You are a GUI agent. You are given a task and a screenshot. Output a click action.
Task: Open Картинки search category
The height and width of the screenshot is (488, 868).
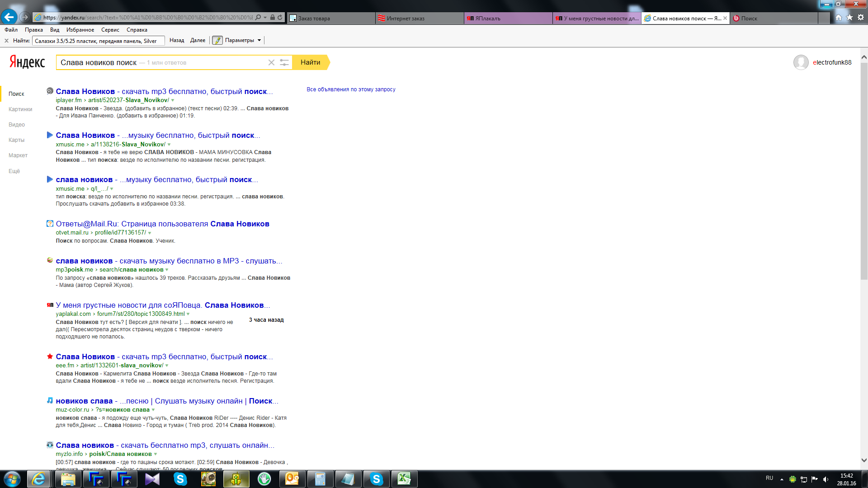[20, 109]
